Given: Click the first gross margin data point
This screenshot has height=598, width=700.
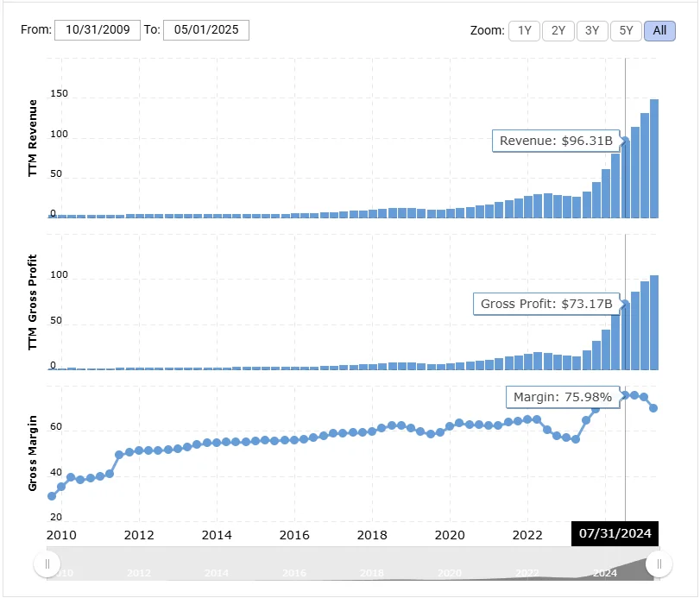Looking at the screenshot, I should tap(52, 496).
